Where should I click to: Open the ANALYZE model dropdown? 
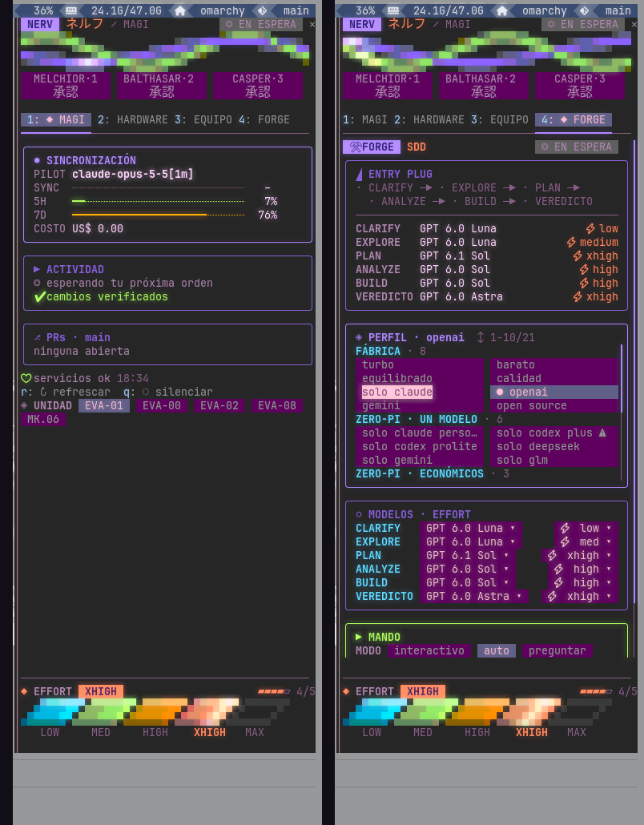tap(468, 569)
